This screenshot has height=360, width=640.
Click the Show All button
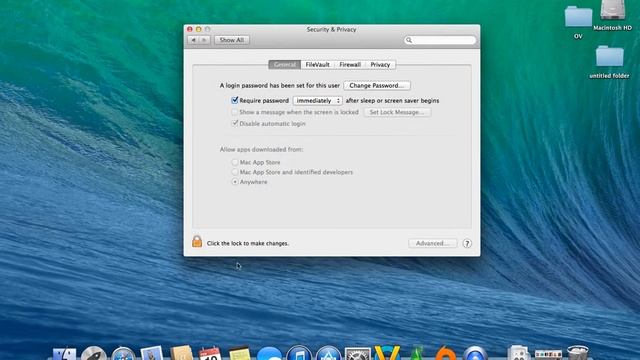pos(232,40)
